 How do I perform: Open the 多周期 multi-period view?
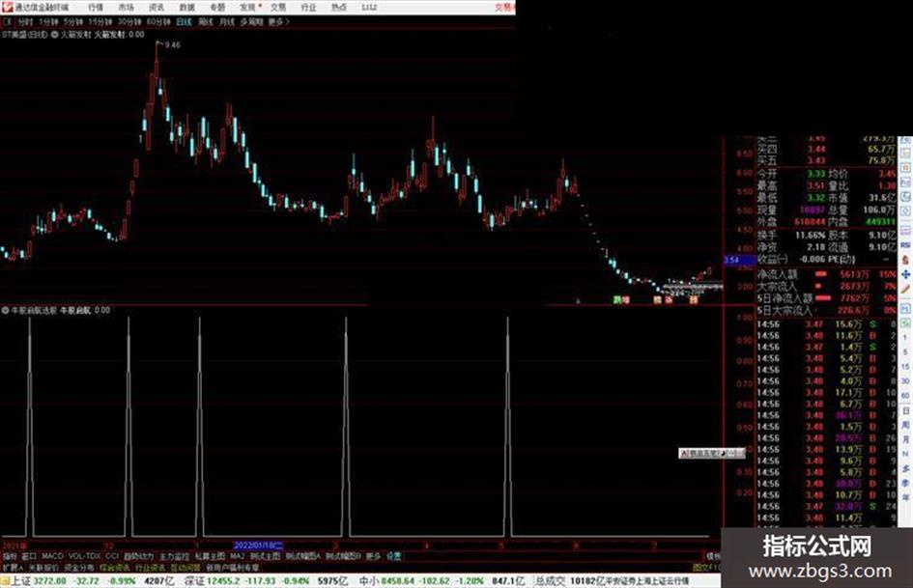(x=251, y=21)
